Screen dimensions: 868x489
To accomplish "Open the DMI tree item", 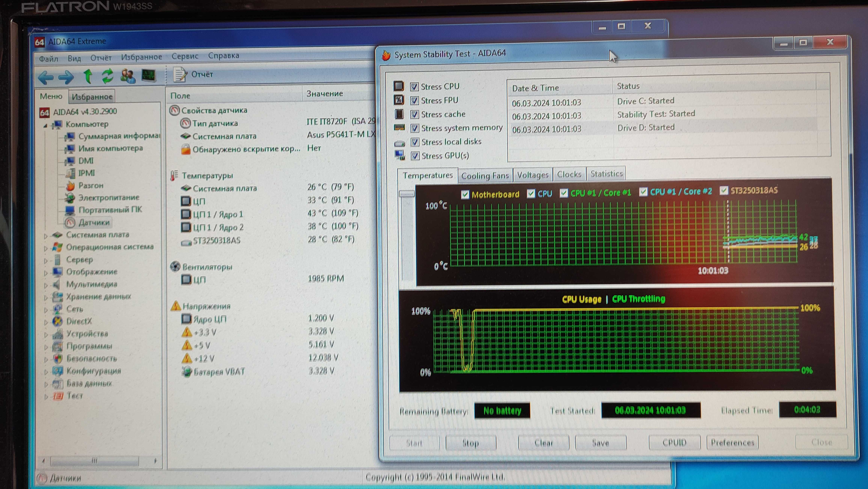I will click(86, 161).
